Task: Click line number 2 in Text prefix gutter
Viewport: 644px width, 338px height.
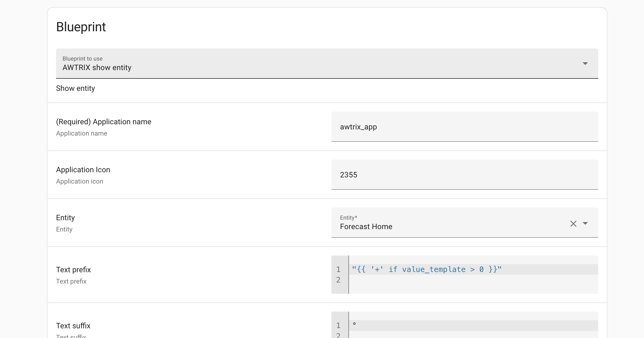Action: [338, 280]
